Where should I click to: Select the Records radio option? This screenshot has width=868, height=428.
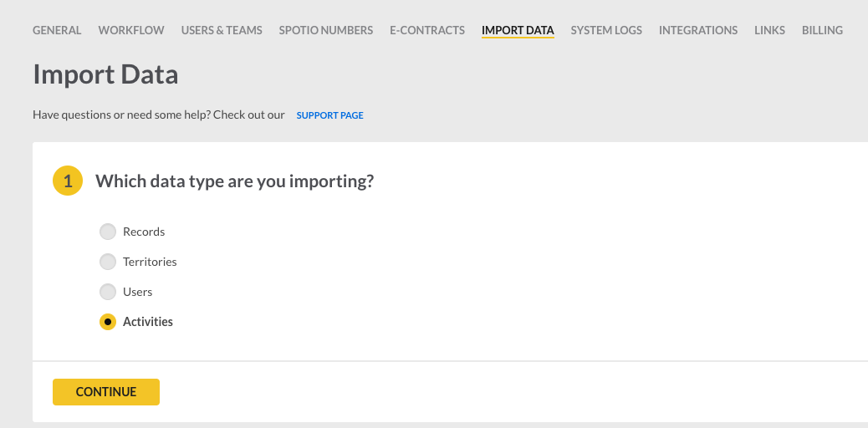107,232
